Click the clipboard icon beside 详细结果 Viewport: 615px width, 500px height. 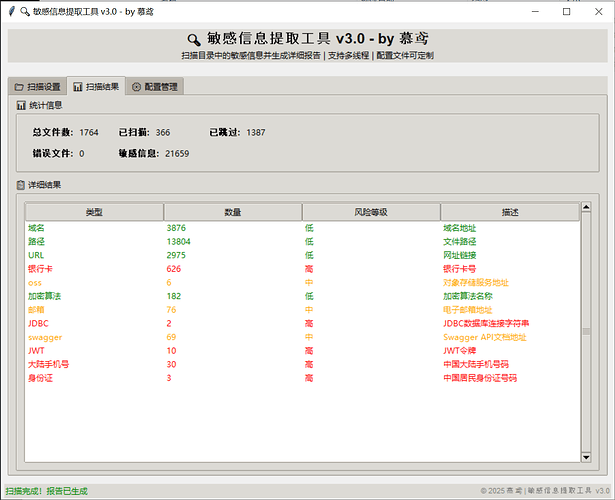tap(21, 185)
